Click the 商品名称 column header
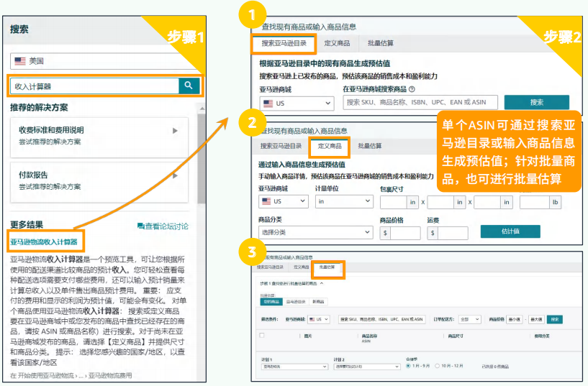Image resolution: width=588 pixels, height=386 pixels. coord(369,336)
